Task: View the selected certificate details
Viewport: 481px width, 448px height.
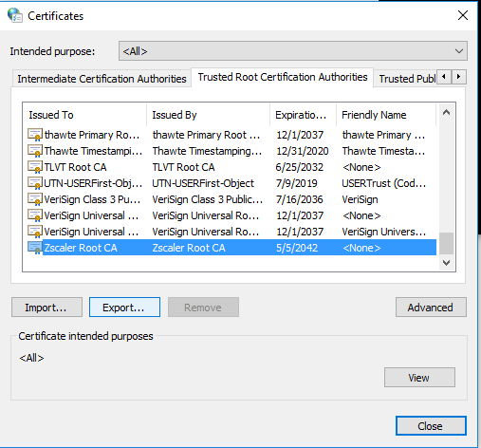Action: [x=419, y=378]
